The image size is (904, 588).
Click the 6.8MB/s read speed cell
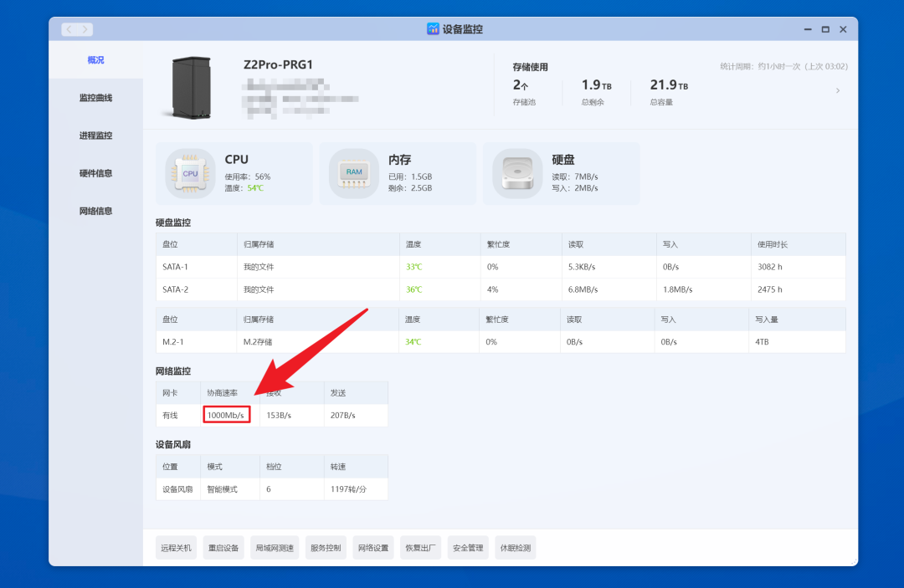tap(609, 289)
